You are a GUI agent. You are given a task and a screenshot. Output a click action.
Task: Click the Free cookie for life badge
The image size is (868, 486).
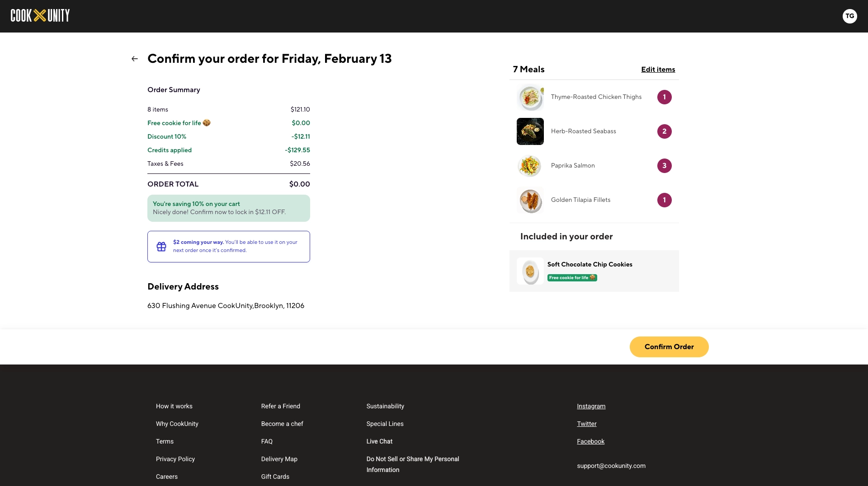[572, 278]
